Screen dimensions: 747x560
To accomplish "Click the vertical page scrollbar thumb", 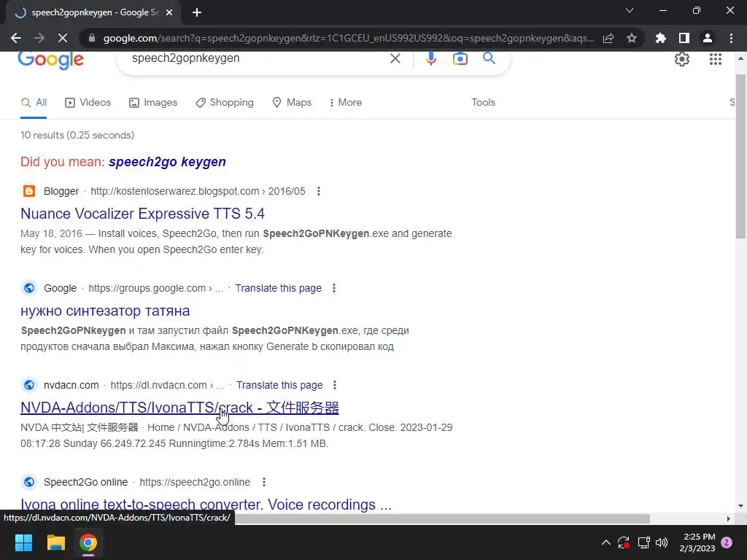I will point(740,156).
